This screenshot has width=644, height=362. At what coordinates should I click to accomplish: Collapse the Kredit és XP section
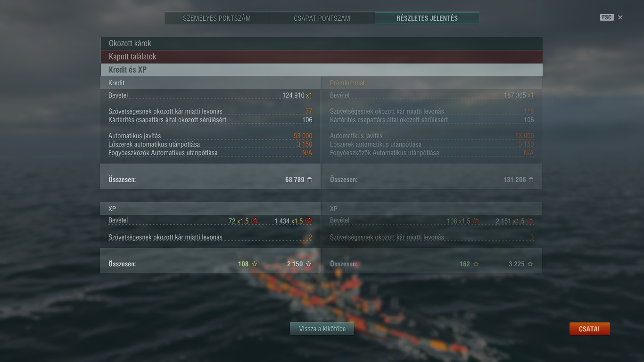click(x=322, y=70)
